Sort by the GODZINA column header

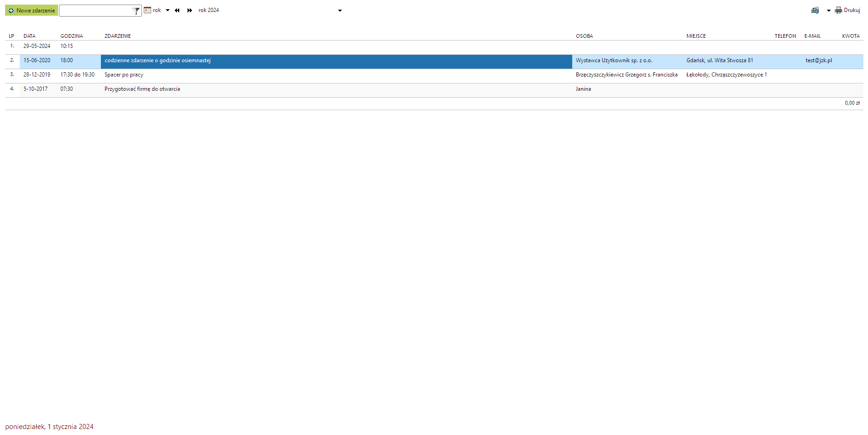tap(72, 36)
